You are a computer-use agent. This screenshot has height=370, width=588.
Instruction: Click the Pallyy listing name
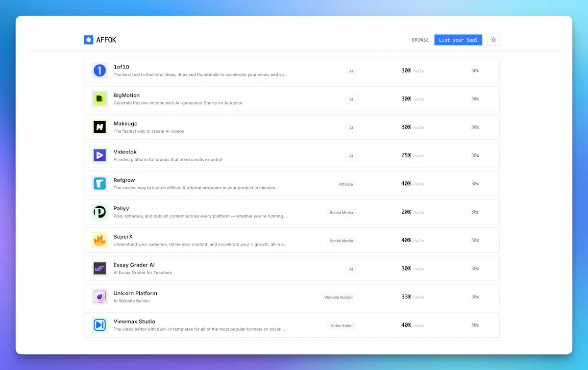122,209
